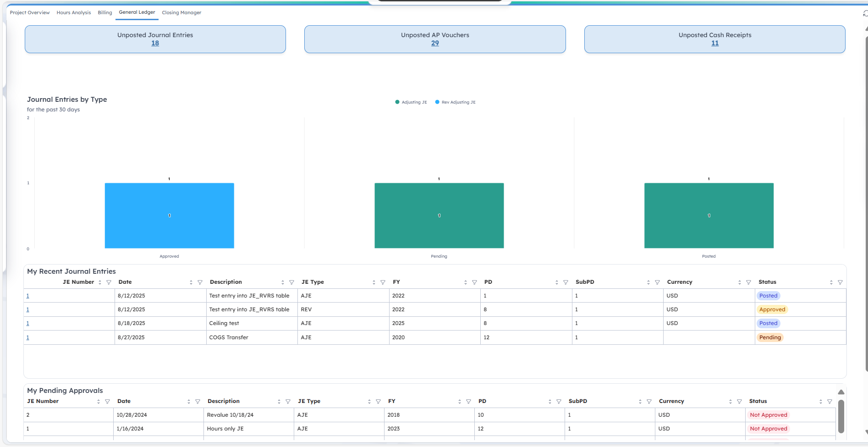Sort PD column in My Pending Approvals
Screen dimensions: 868x447
click(x=549, y=402)
